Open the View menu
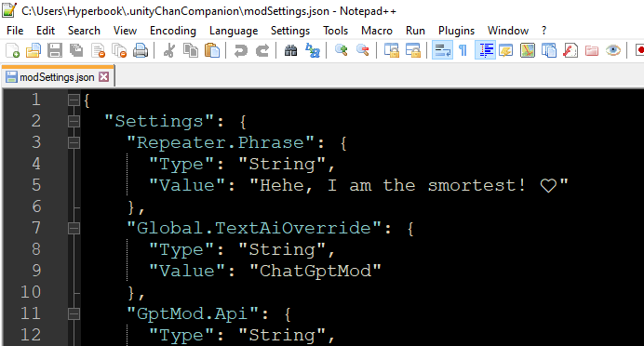 (x=126, y=31)
